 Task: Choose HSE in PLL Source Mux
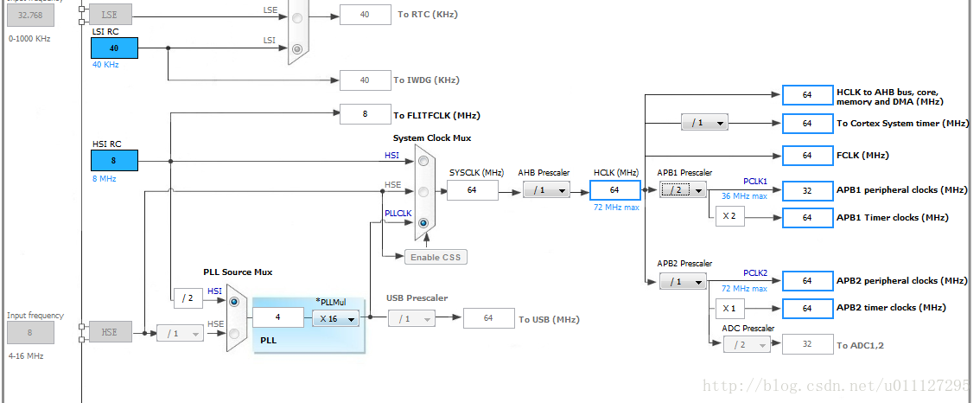pos(234,333)
